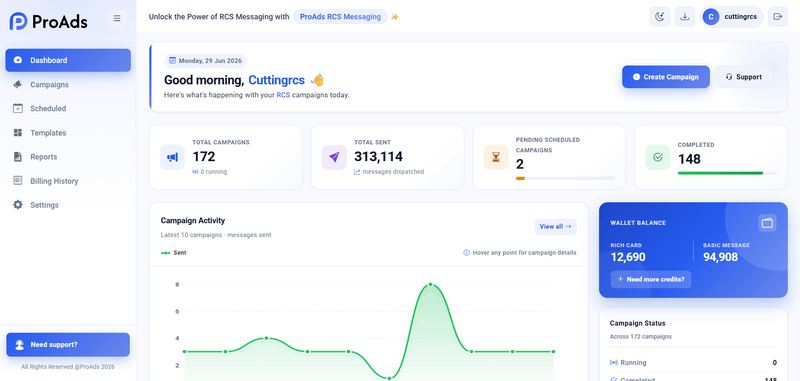Open Campaigns in sidebar
Viewport: 800px width, 381px height.
(x=68, y=85)
